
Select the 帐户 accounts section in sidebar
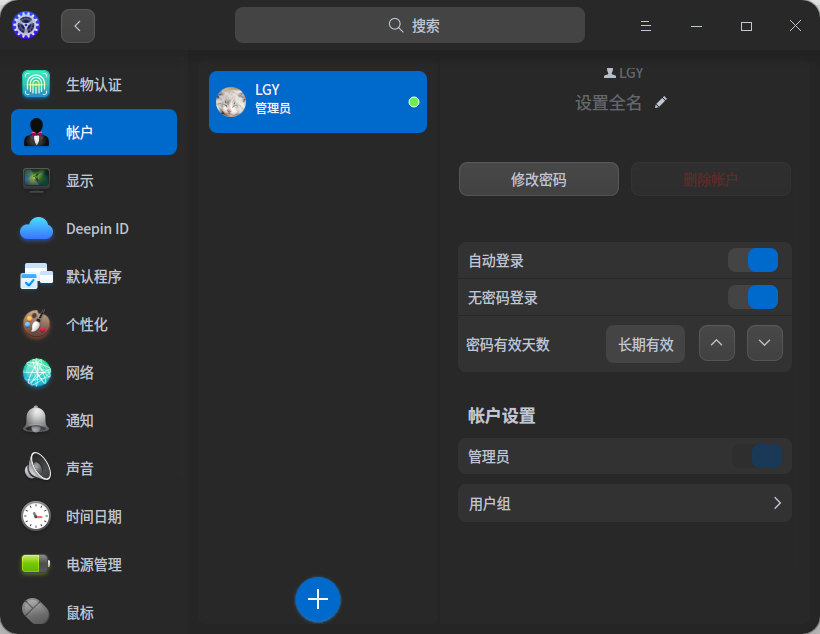click(x=36, y=132)
